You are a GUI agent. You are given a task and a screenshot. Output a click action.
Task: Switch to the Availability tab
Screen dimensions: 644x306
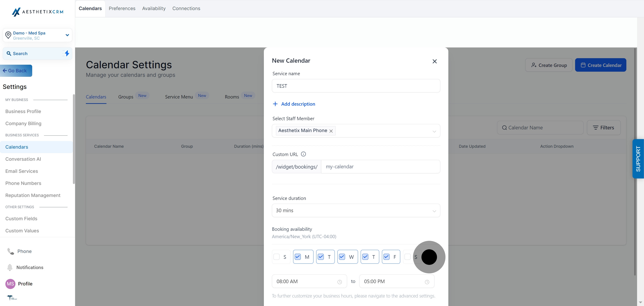tap(154, 9)
